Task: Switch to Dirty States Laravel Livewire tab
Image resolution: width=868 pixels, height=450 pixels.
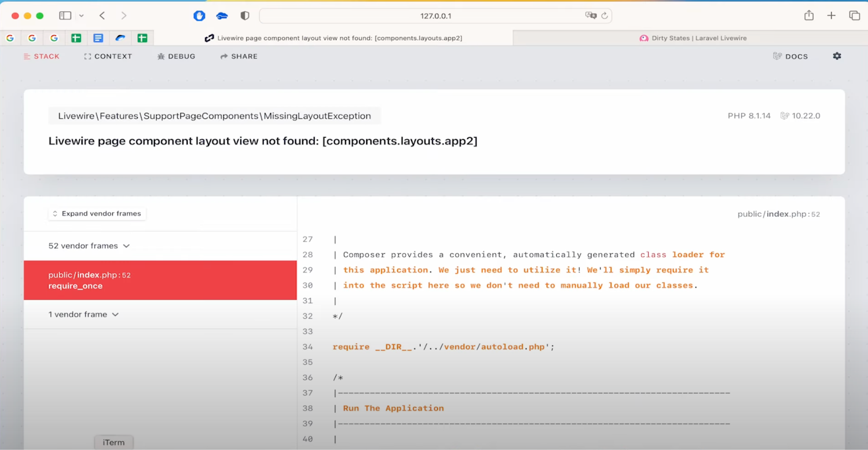Action: [691, 38]
